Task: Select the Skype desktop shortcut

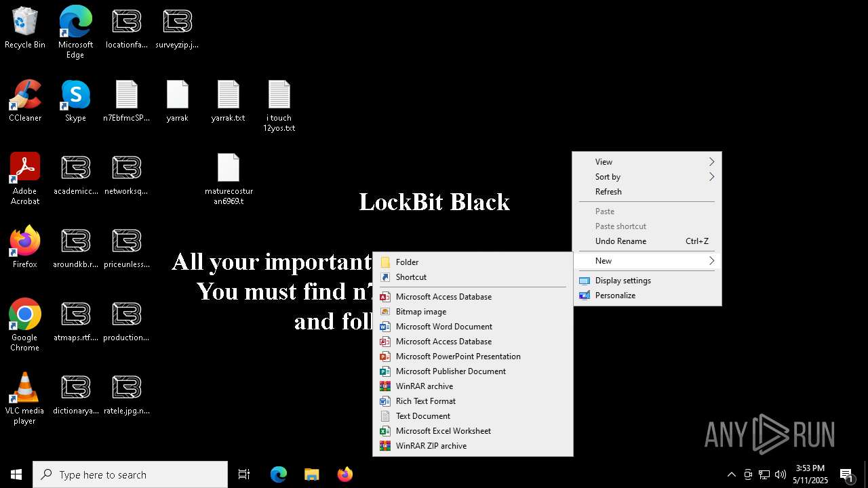Action: pyautogui.click(x=75, y=101)
